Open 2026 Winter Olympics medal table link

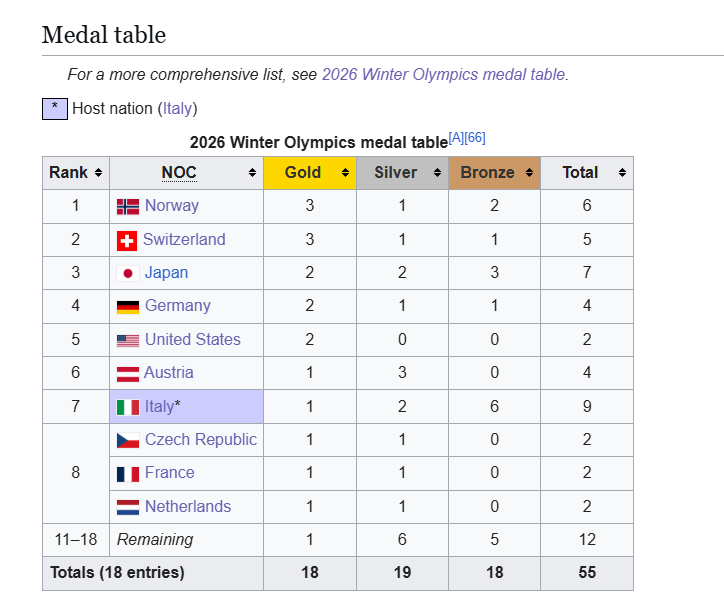tap(443, 74)
